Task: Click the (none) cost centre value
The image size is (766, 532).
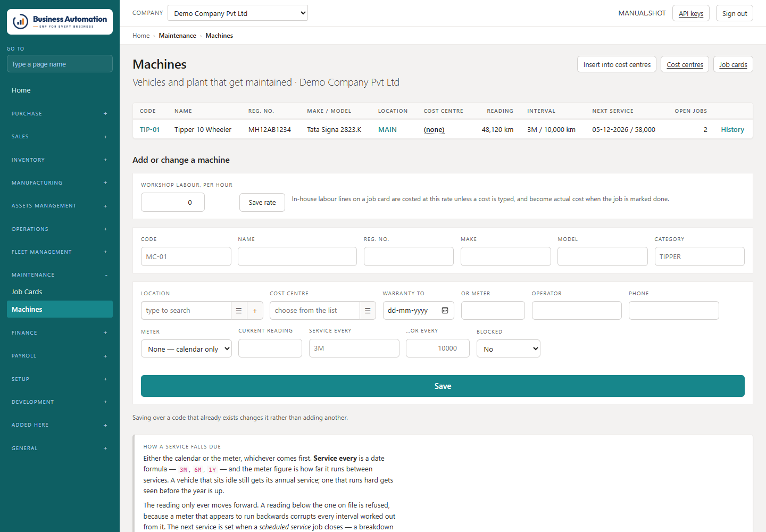Action: (x=434, y=130)
